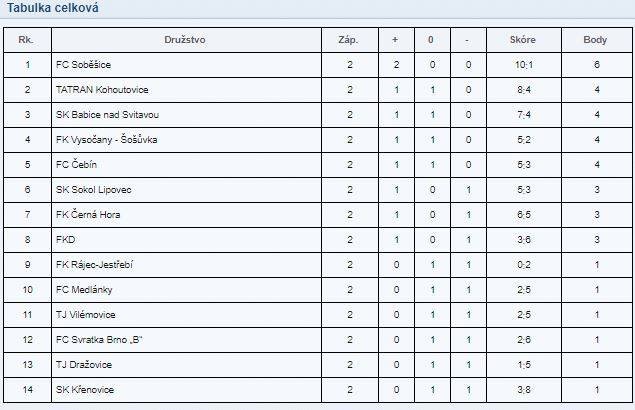Click SK Křenovice team name
This screenshot has width=635, height=410.
point(85,390)
